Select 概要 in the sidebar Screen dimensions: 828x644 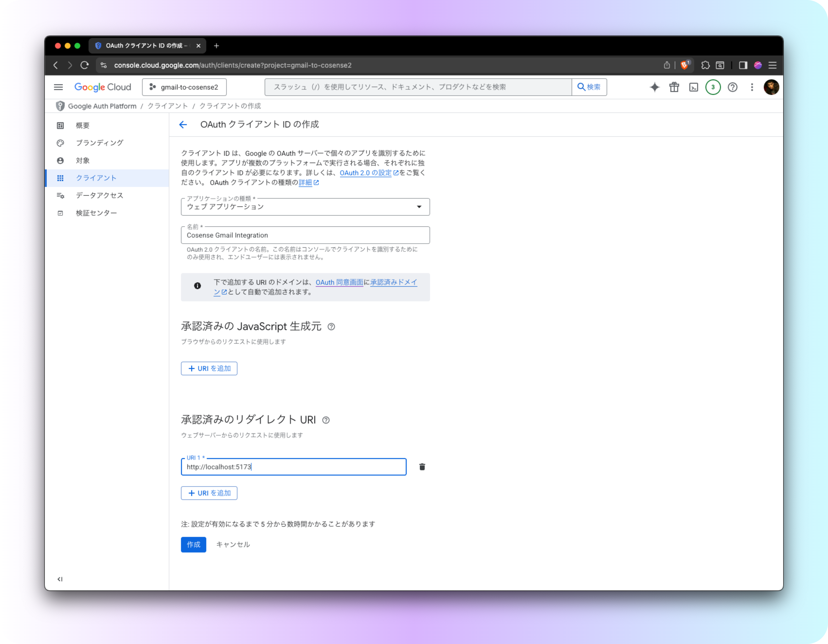[107, 126]
